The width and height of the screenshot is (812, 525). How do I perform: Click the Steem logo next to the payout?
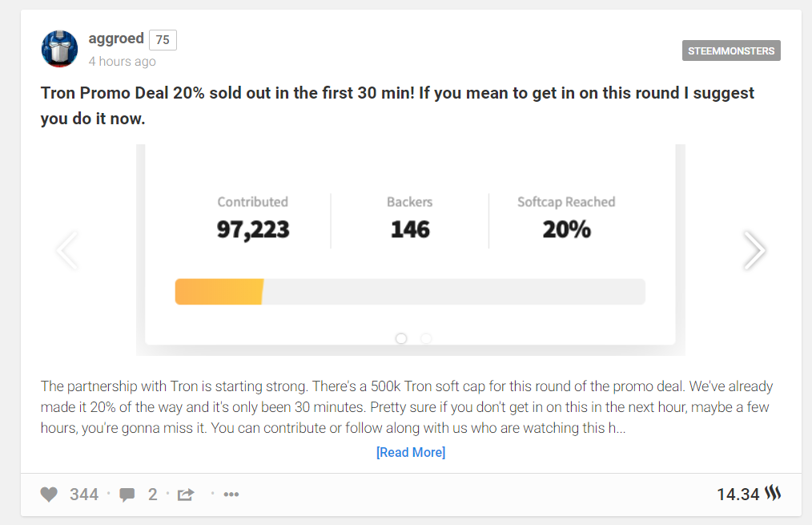click(773, 494)
